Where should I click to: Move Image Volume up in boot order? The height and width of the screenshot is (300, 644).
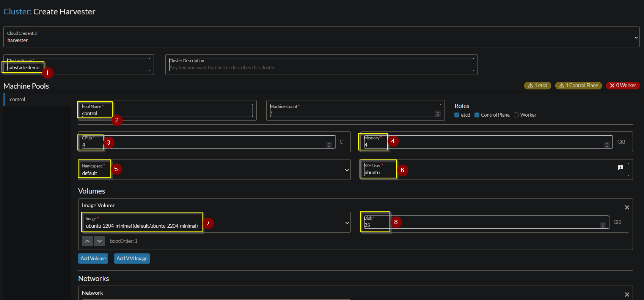87,241
